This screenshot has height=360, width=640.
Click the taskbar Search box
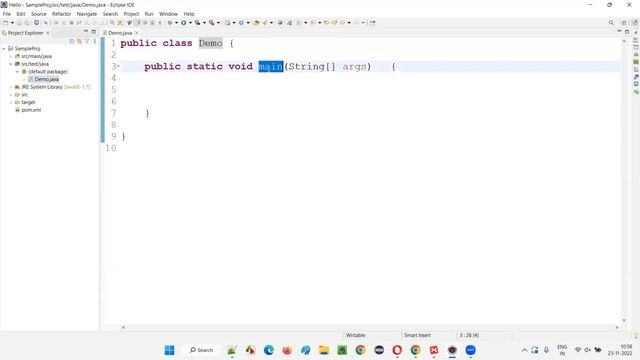(x=201, y=350)
